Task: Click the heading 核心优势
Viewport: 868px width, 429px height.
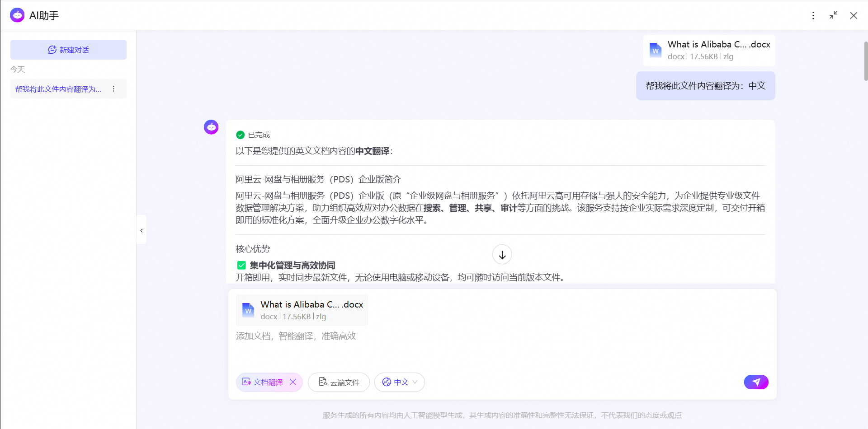Action: [253, 249]
